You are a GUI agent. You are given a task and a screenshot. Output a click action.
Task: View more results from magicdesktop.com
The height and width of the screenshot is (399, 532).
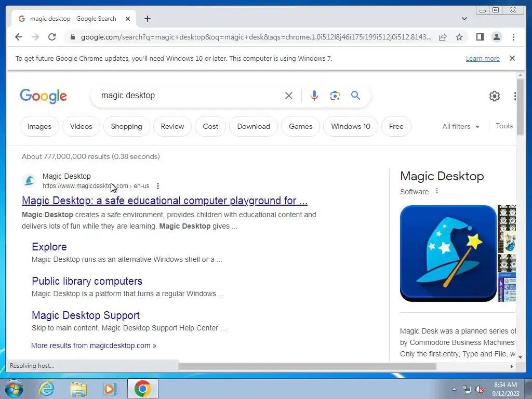(94, 345)
